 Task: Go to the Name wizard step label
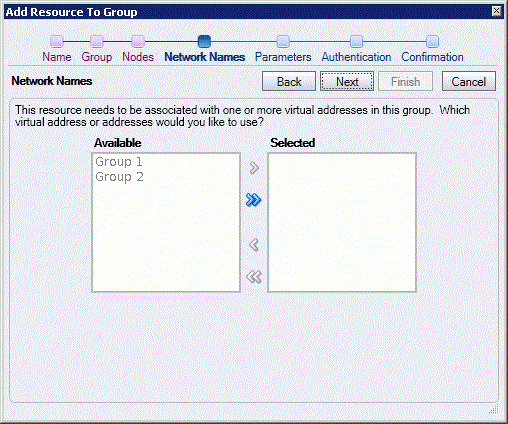[57, 57]
